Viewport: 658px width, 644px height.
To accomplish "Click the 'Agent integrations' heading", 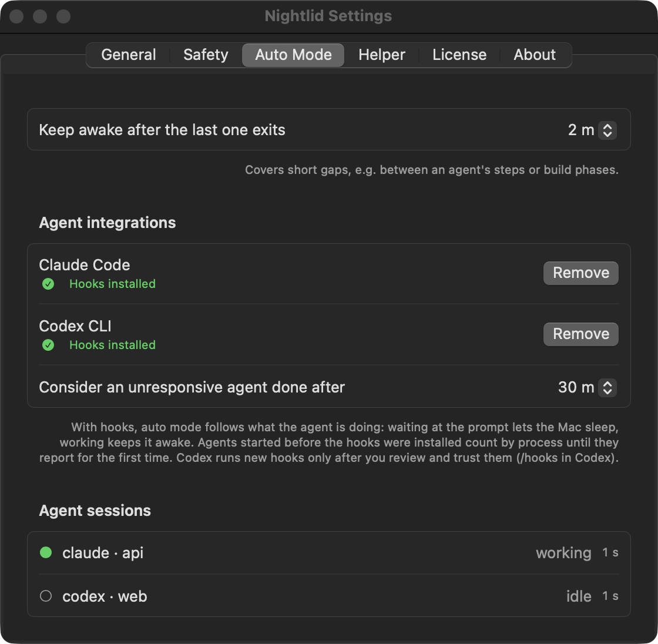I will pos(108,223).
